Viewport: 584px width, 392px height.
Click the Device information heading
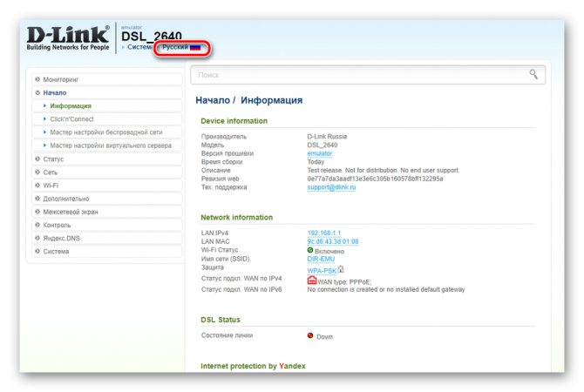coord(234,121)
